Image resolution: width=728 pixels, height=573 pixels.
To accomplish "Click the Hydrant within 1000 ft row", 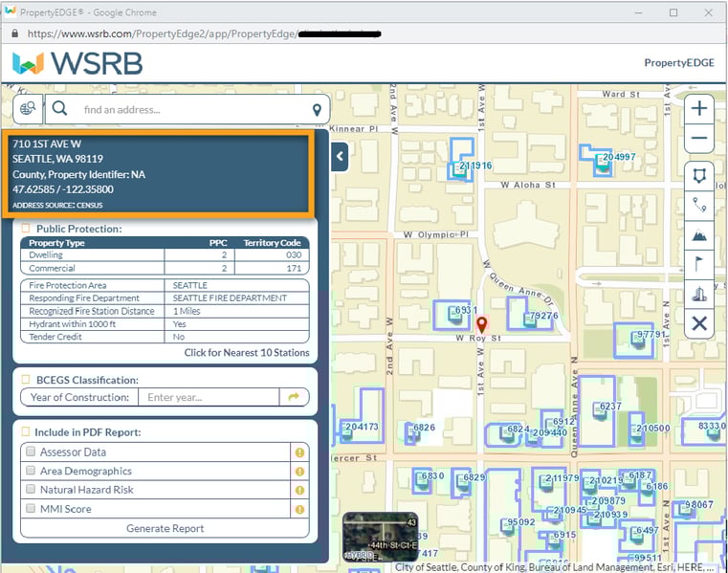I will pos(165,324).
